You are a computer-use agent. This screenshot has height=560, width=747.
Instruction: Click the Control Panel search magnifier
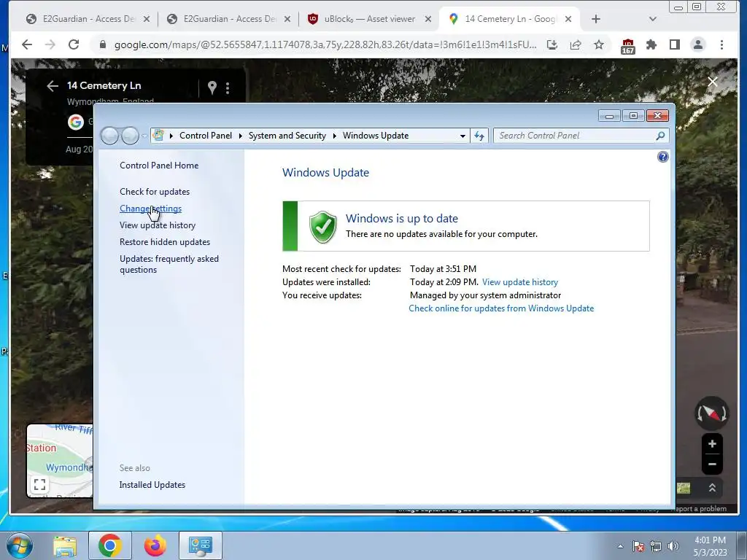(660, 136)
